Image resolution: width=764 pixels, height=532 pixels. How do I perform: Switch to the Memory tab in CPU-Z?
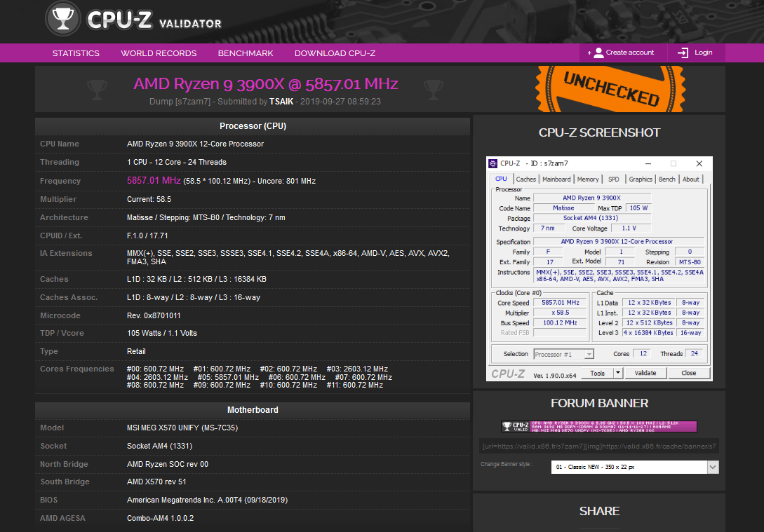(x=588, y=179)
